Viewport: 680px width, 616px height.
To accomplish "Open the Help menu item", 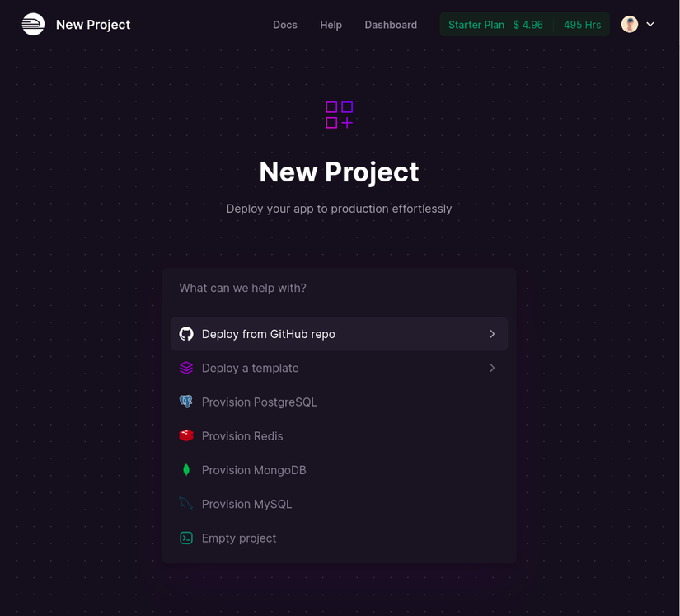I will pyautogui.click(x=331, y=25).
